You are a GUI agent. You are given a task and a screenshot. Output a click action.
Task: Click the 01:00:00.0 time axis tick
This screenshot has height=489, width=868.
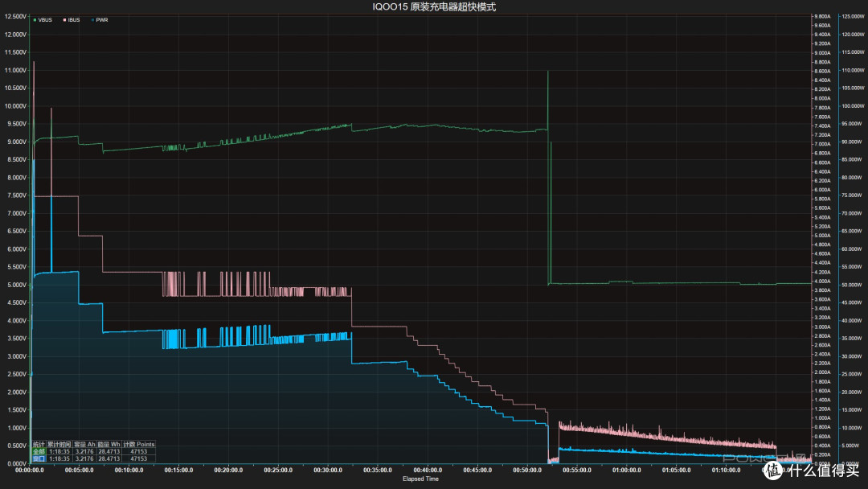click(x=627, y=471)
